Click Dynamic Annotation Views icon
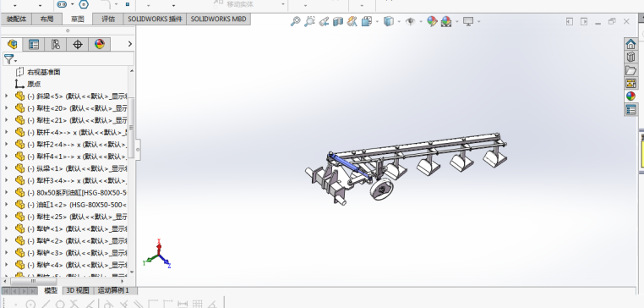This screenshot has height=308, width=644. point(352,21)
